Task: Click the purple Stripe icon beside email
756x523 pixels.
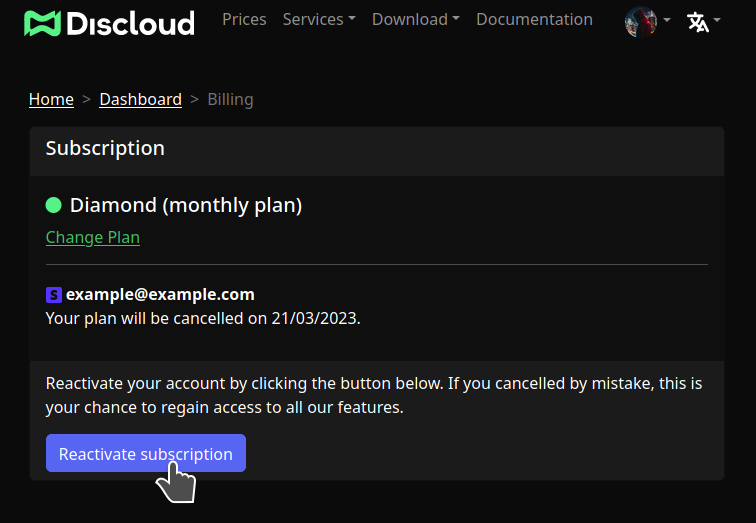Action: point(54,295)
